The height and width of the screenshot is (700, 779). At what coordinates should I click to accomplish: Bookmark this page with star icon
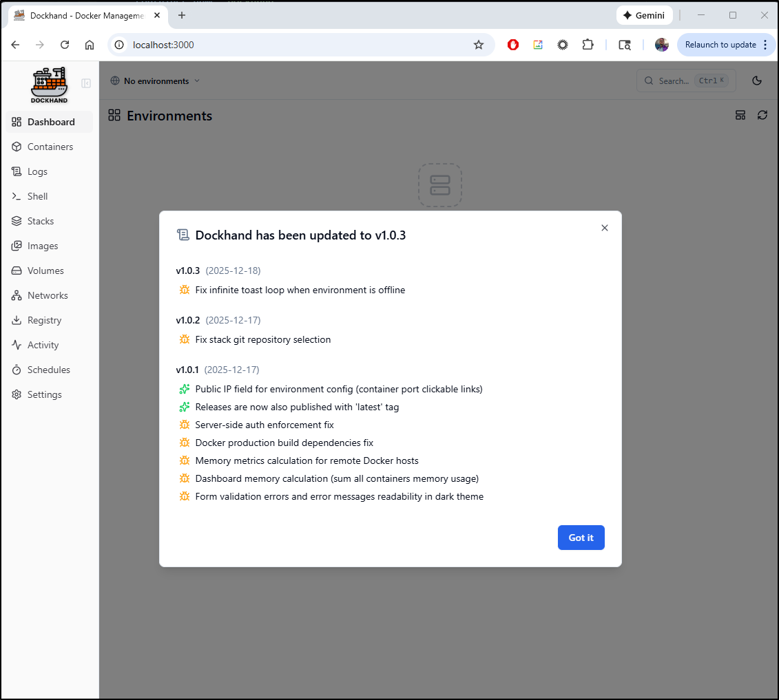pos(479,45)
